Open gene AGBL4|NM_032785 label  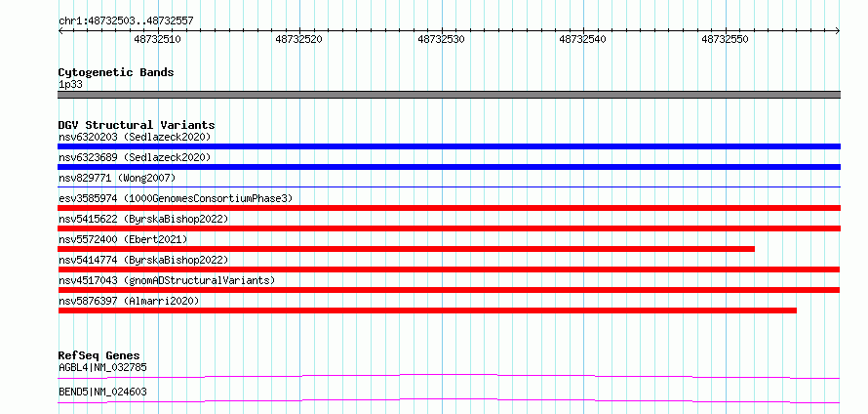pos(102,367)
